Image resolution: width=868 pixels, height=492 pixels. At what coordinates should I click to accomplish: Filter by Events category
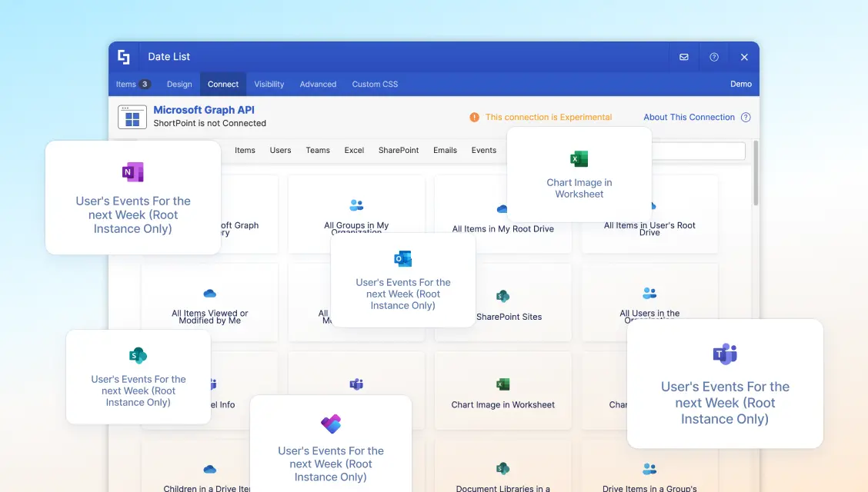484,150
